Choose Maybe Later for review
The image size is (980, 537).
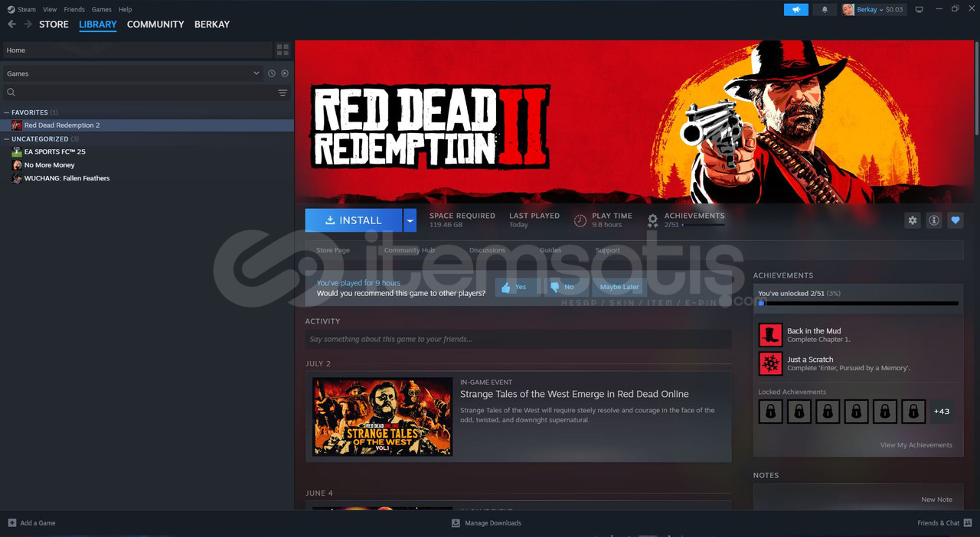coord(619,287)
